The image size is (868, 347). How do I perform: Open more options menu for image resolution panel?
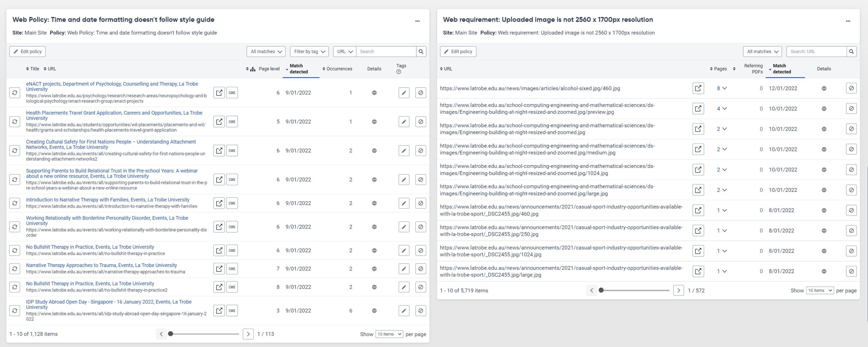[848, 21]
